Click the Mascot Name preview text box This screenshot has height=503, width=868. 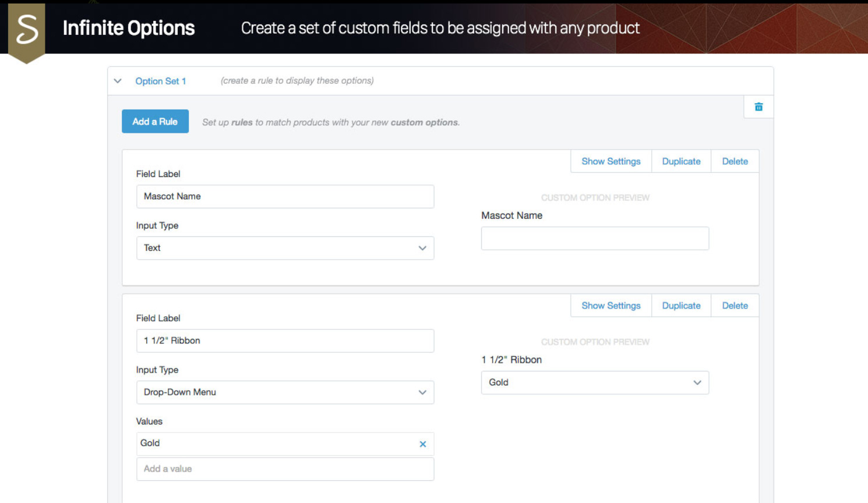(595, 239)
